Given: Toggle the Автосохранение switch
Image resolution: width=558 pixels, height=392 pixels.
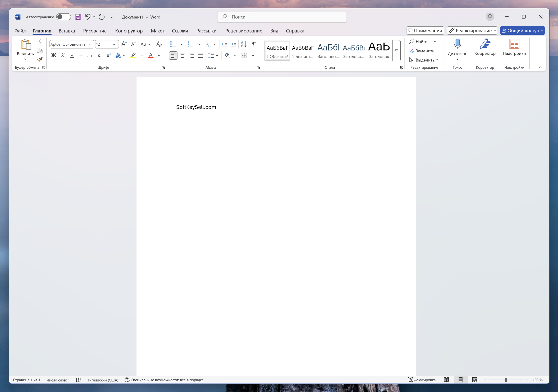Looking at the screenshot, I should (63, 17).
